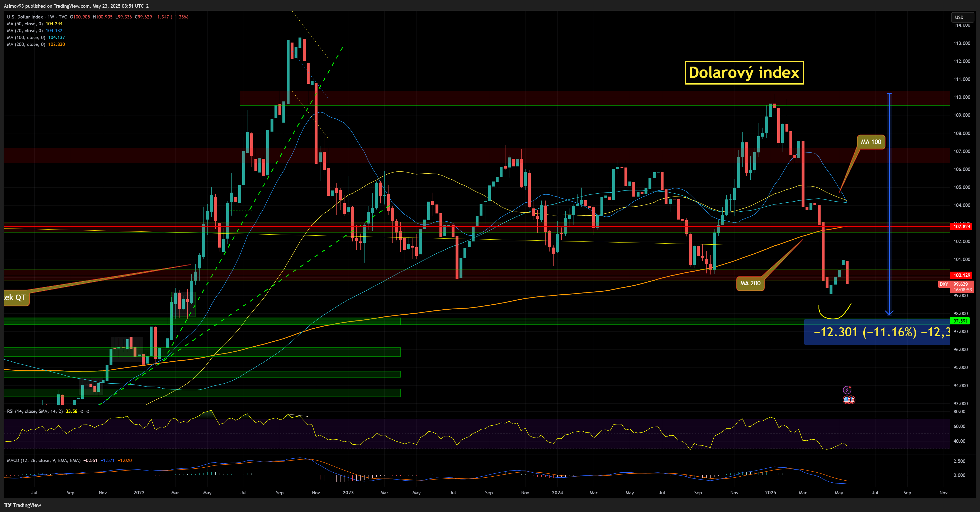
Task: Select the MACD (12, 26, close) legend
Action: pos(43,460)
